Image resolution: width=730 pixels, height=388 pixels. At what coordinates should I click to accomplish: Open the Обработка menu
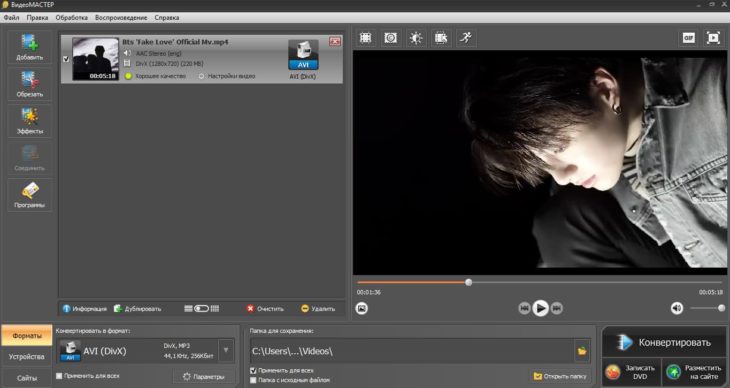[x=72, y=18]
